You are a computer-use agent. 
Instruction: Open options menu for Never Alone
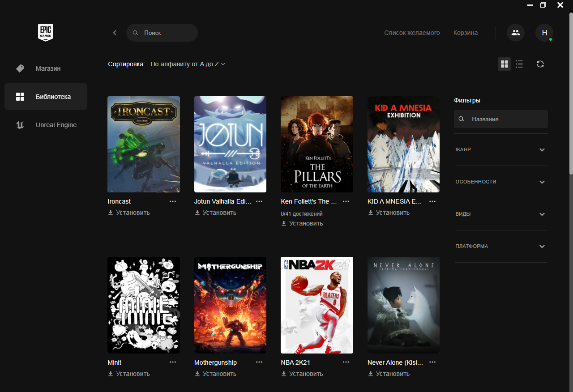tap(432, 362)
